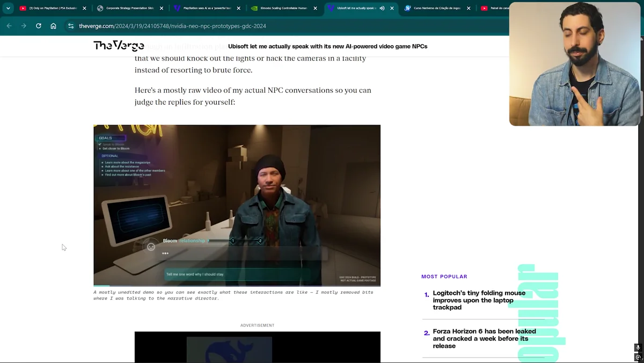The height and width of the screenshot is (363, 644).
Task: Switch to PlayStation sees AI tab
Action: pyautogui.click(x=207, y=8)
